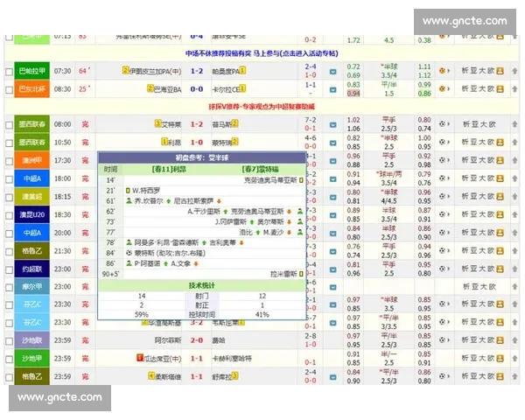Click the 2-0 score in the 沙地联 row
Screen dimensions: 525x420
click(197, 340)
